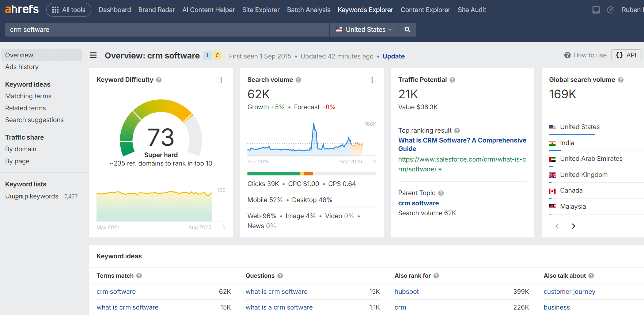Open Site Audit in navigation
Screen dimensions: 644x315
(472, 10)
